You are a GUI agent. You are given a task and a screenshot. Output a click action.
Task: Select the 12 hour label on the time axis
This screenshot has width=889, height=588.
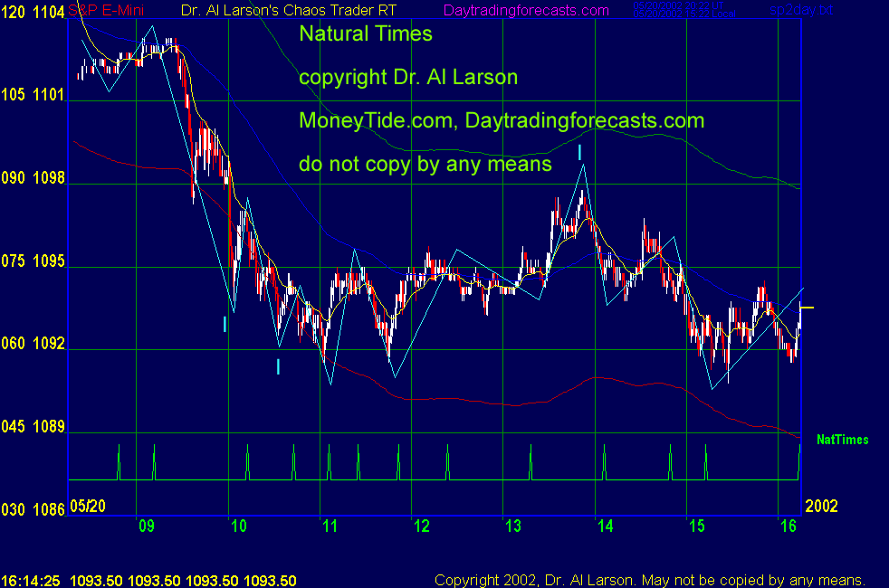tap(420, 526)
